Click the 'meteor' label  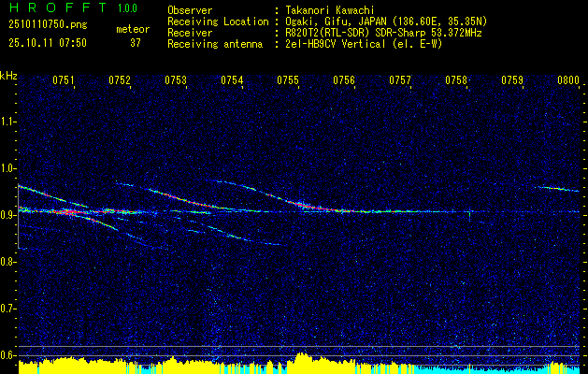point(133,29)
